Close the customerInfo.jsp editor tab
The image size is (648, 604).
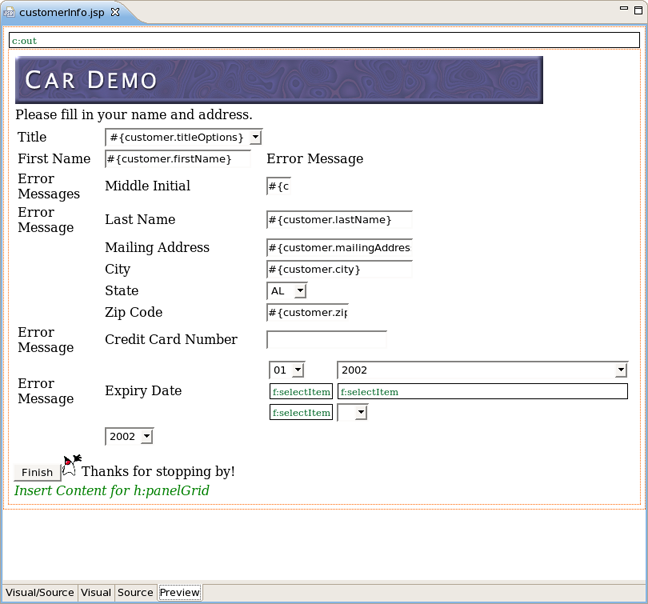(115, 12)
